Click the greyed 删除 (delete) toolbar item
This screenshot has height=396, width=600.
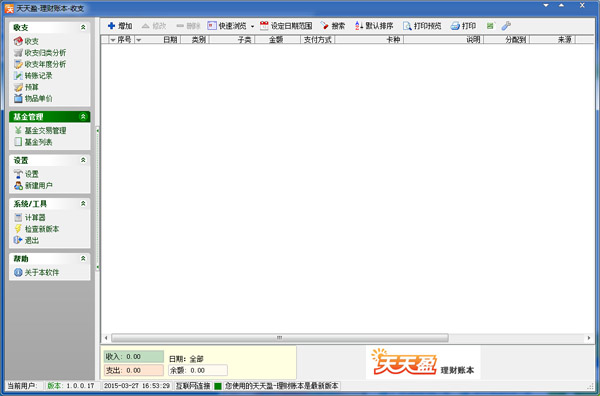(188, 26)
